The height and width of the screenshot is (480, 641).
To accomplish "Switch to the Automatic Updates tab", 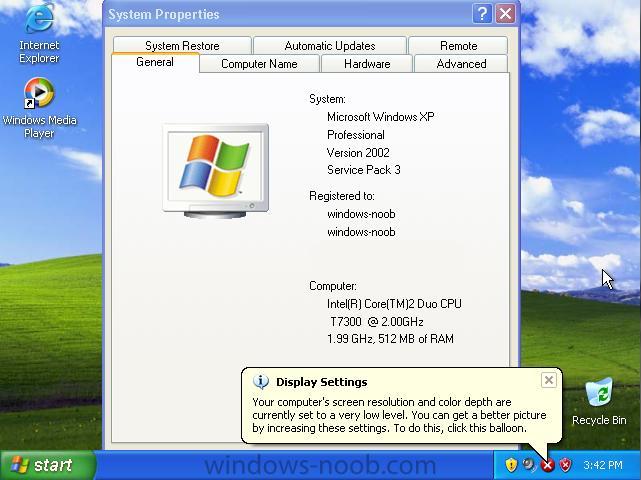I will click(330, 45).
